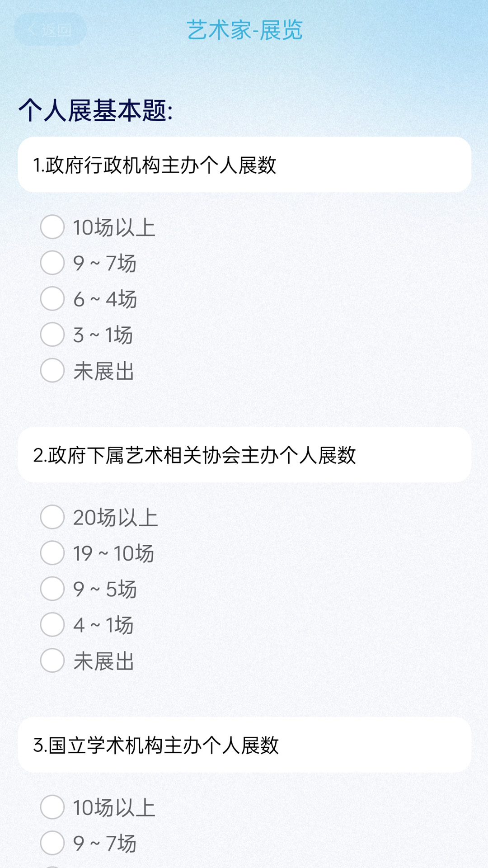Tap question card 3.国立学术机构主办个人展数
Screen dimensions: 488x868
[x=244, y=745]
